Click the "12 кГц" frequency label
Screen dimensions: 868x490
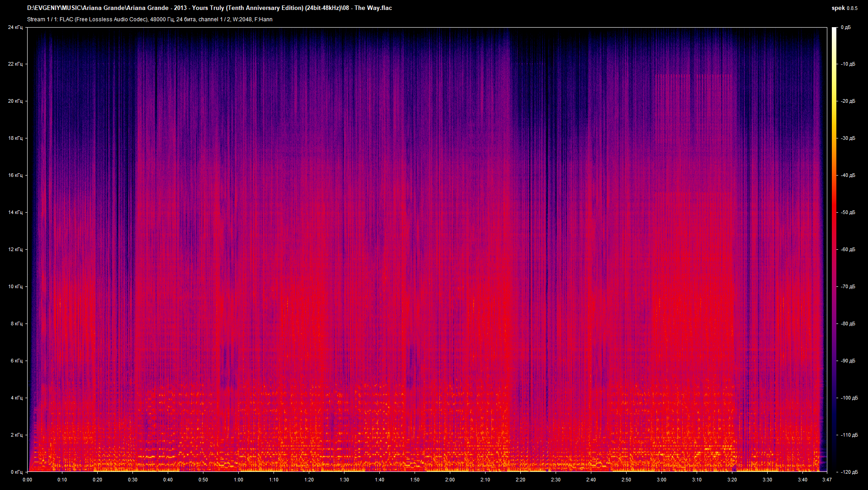tap(16, 249)
